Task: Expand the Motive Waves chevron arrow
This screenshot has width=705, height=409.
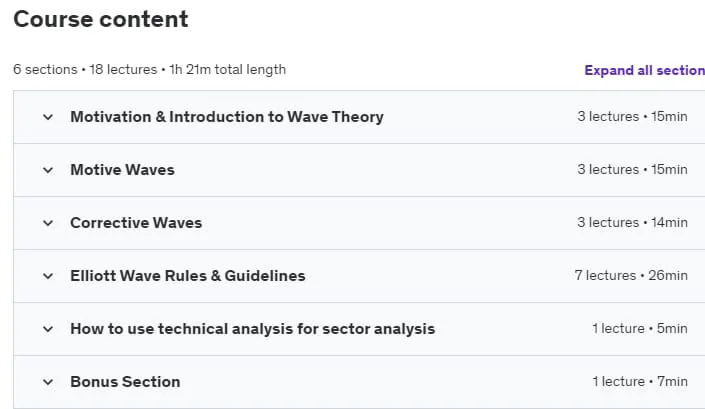Action: (48, 170)
